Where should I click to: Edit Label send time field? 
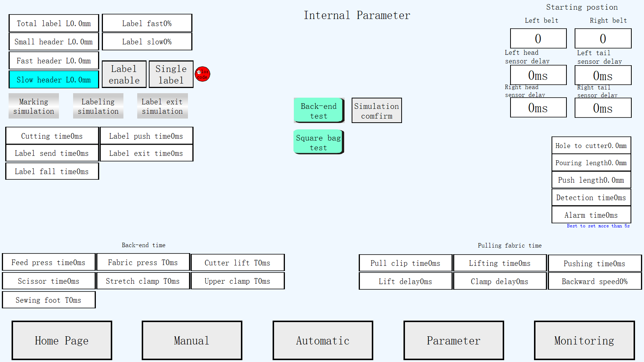(x=52, y=153)
